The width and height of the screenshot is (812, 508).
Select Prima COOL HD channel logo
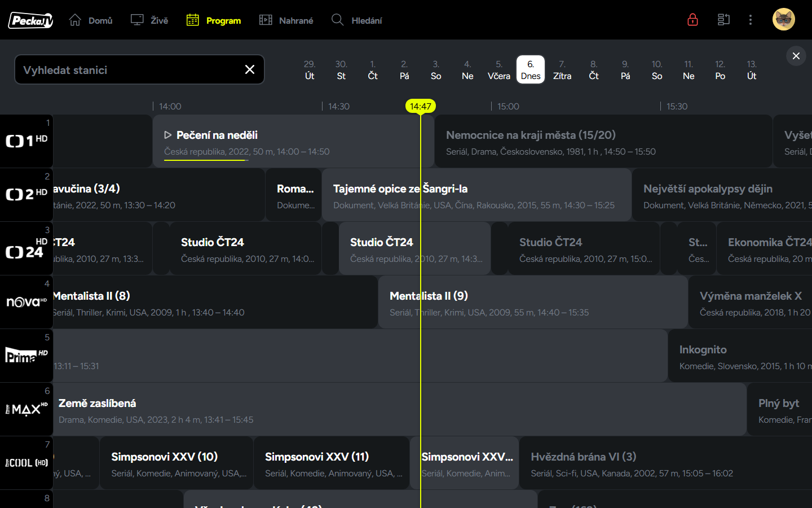pos(27,463)
